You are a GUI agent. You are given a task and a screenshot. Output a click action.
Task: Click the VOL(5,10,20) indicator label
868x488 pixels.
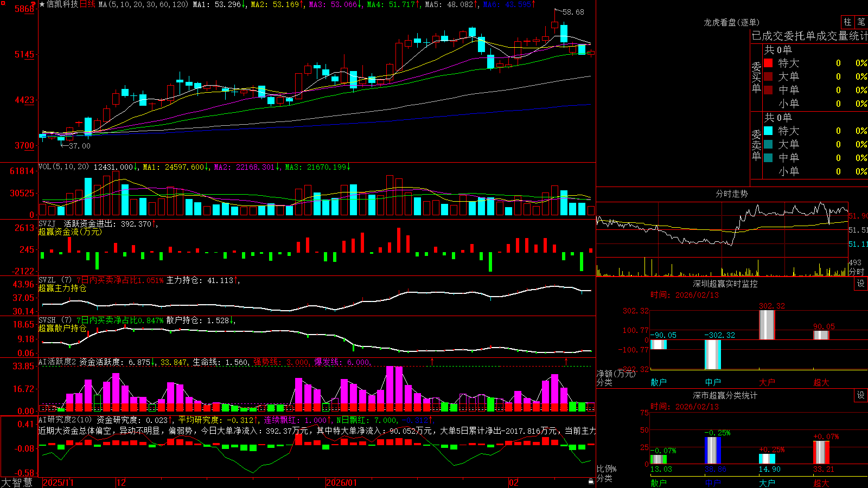(x=63, y=167)
